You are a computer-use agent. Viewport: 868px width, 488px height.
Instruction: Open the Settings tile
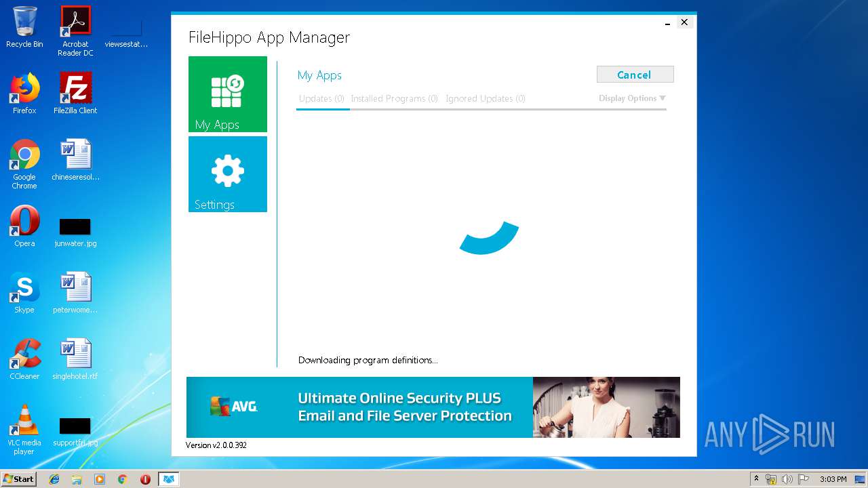228,174
